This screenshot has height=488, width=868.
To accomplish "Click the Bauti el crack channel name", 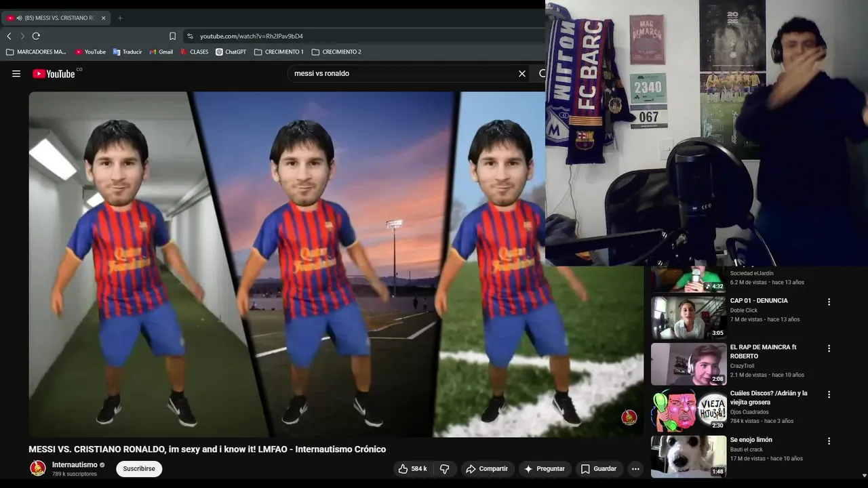I will 747,449.
